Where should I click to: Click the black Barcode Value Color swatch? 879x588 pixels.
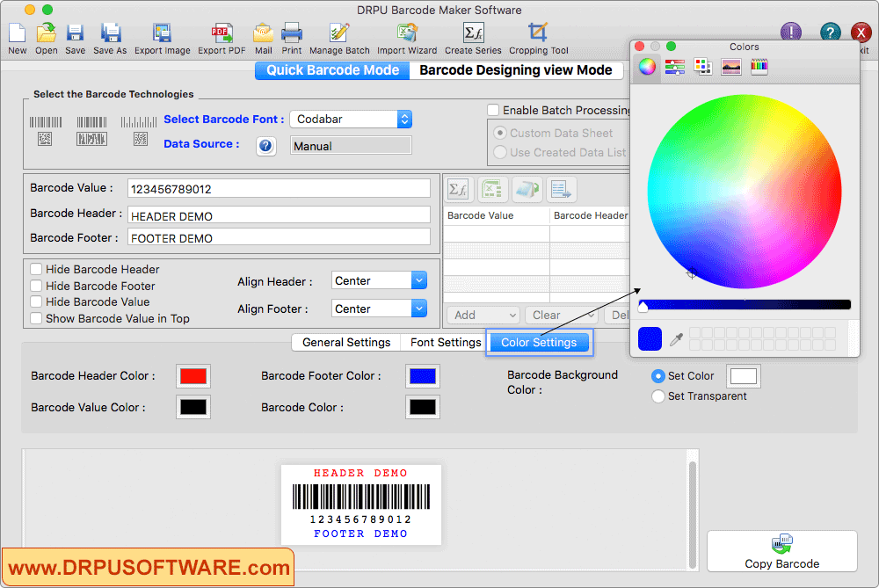[193, 407]
